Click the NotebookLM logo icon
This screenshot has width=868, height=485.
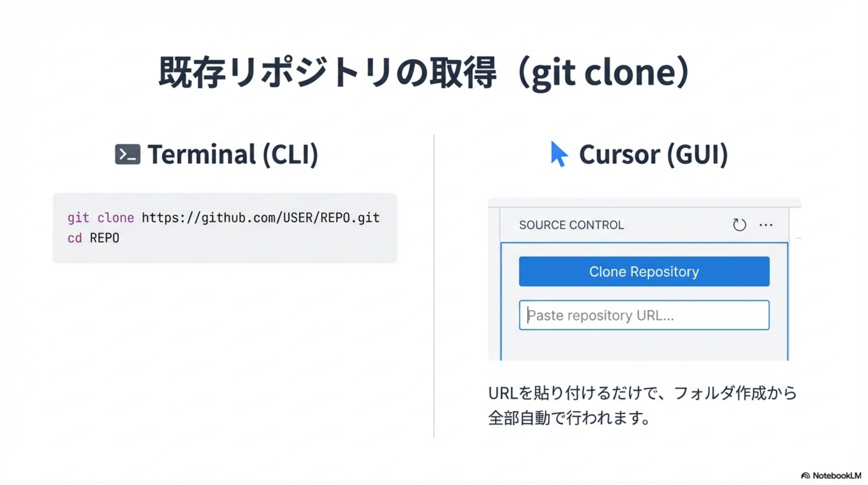(x=805, y=476)
